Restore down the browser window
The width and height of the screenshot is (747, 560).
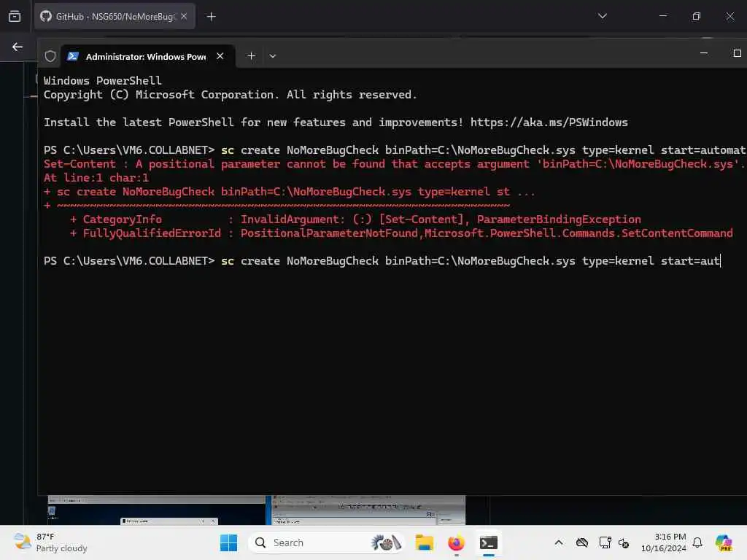(696, 16)
